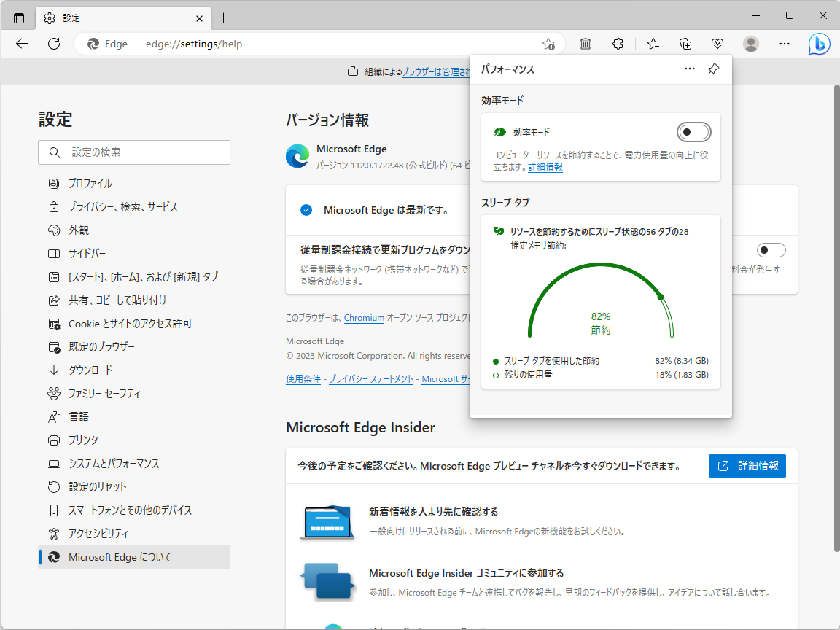Open the Favorites star icon in the toolbar
Image resolution: width=840 pixels, height=630 pixels.
pos(653,44)
